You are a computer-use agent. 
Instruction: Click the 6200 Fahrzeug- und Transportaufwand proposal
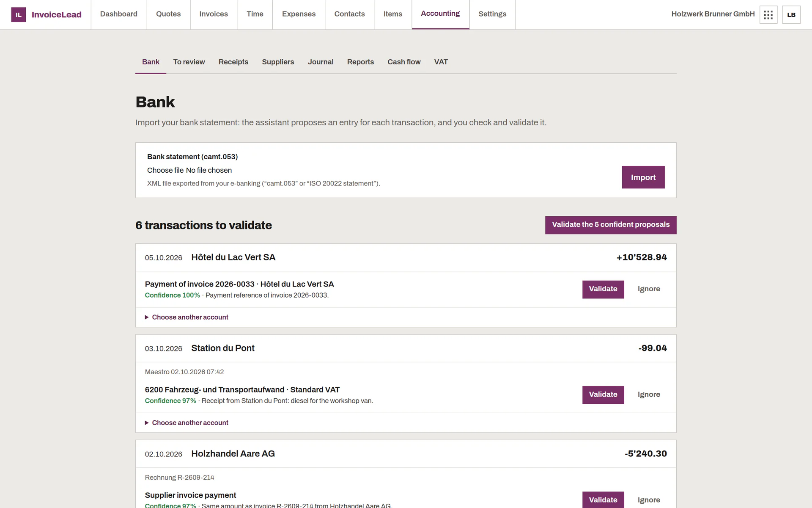[242, 390]
